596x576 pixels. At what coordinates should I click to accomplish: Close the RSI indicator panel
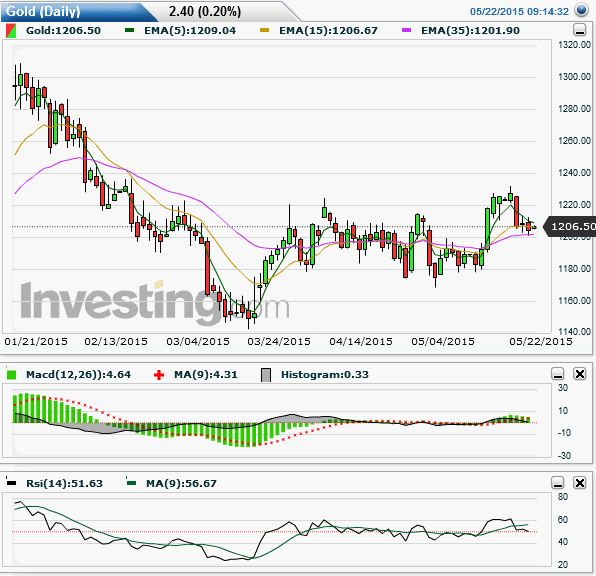[580, 483]
